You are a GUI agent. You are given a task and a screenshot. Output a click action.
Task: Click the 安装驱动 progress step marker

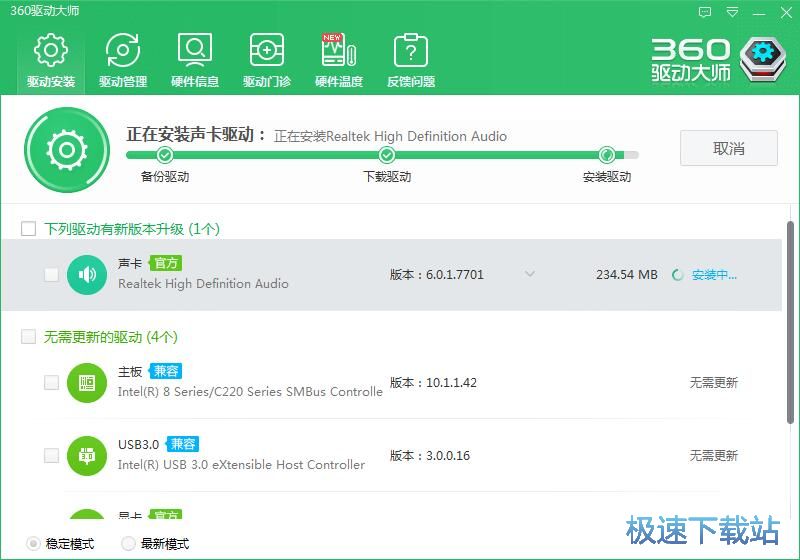[x=607, y=155]
